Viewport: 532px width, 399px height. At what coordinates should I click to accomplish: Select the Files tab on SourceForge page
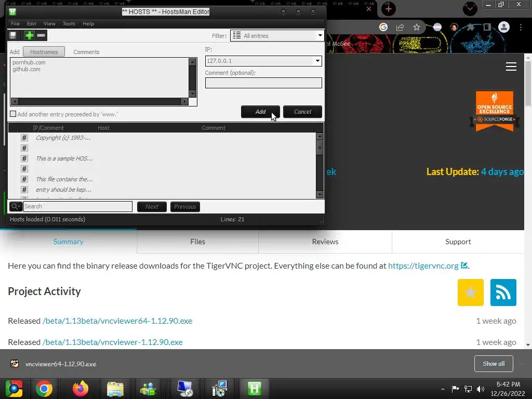click(x=197, y=242)
